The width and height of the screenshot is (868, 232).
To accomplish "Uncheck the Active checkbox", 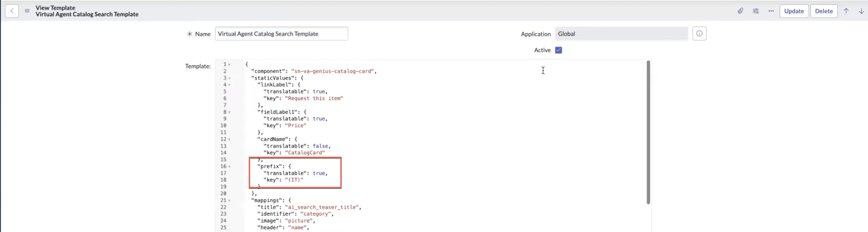I will coord(558,50).
